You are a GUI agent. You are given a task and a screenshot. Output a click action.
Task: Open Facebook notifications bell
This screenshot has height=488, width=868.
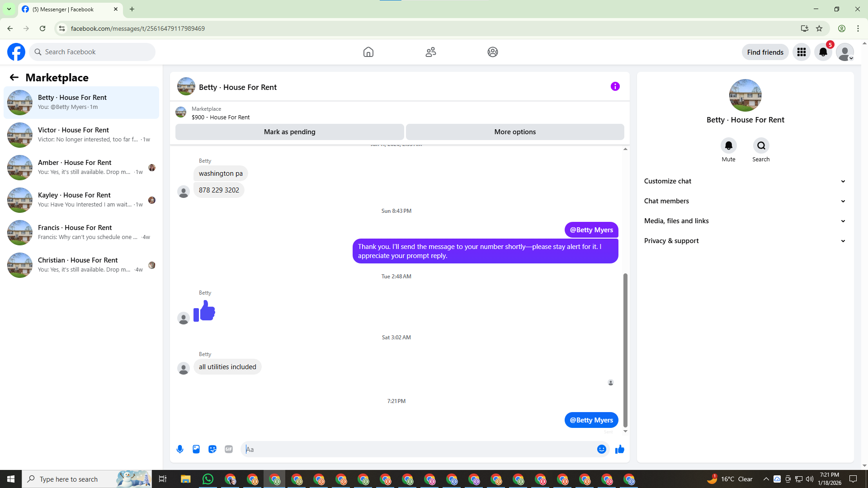(823, 52)
